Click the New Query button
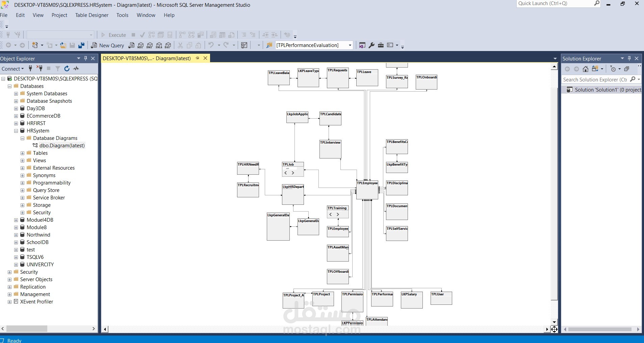Screen dimensions: 644x343 (107, 45)
